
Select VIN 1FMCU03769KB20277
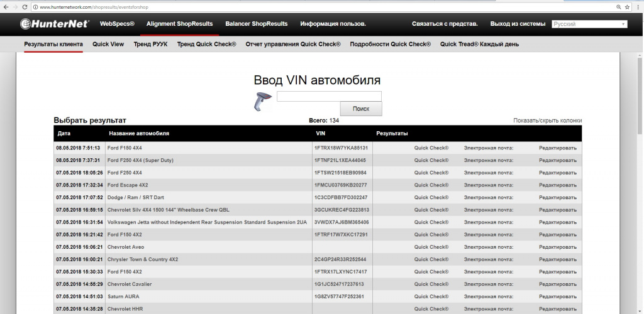341,185
